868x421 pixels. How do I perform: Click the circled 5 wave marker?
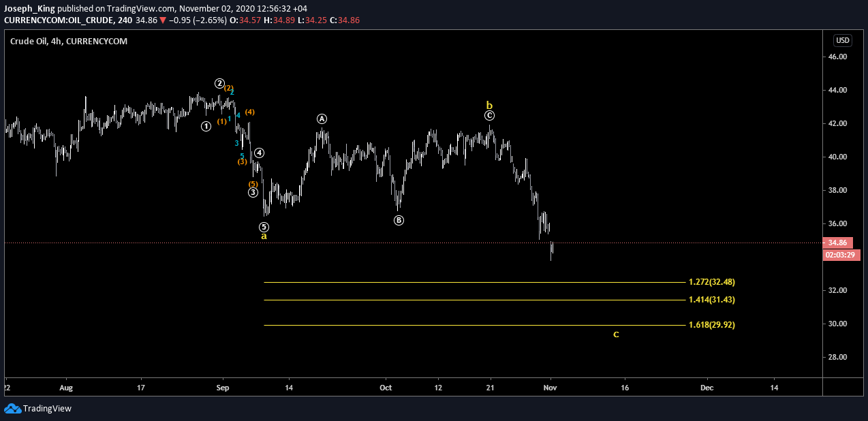[264, 227]
